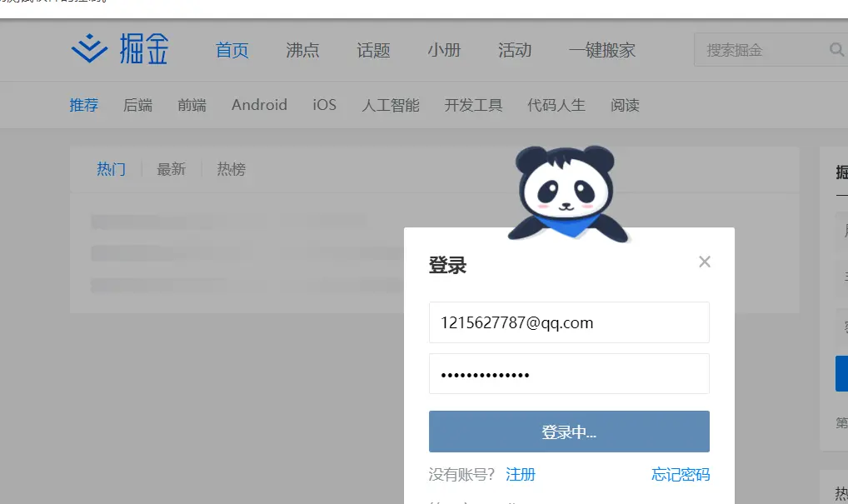Click the search magnifier icon
Image resolution: width=848 pixels, height=504 pixels.
click(836, 49)
